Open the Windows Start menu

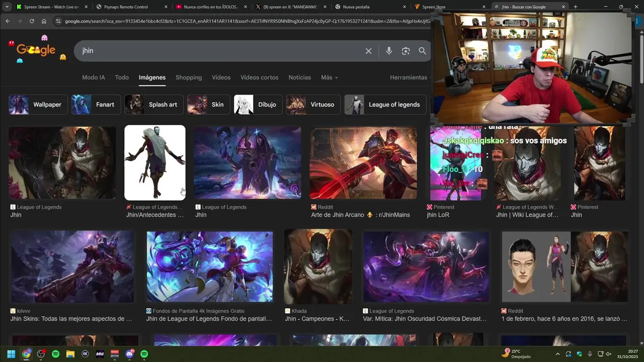point(11,354)
